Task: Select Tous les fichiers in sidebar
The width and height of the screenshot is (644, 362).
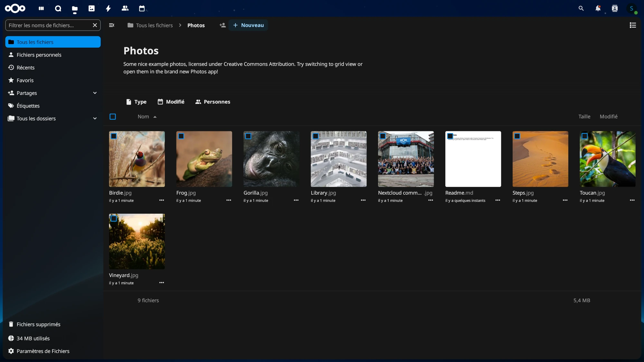Action: [53, 42]
